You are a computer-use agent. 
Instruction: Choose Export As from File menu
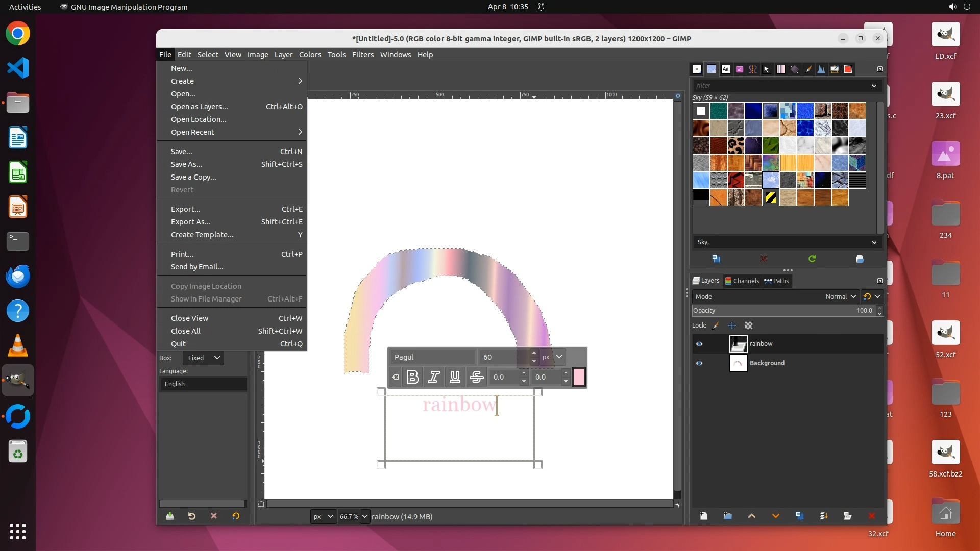click(x=190, y=222)
